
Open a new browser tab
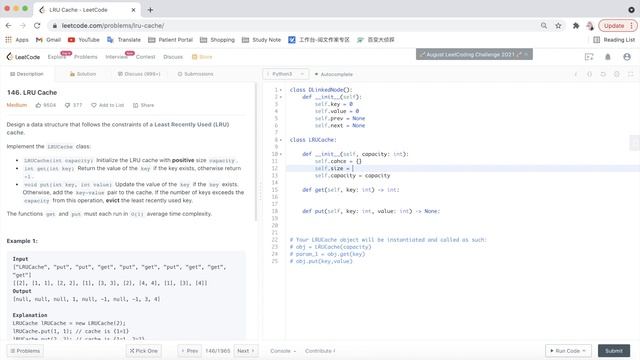[x=150, y=10]
